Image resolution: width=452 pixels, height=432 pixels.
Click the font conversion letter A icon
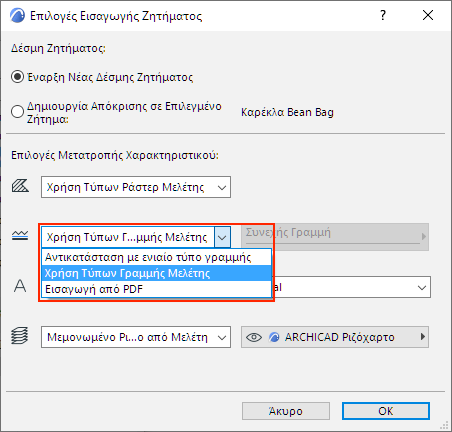coord(20,286)
